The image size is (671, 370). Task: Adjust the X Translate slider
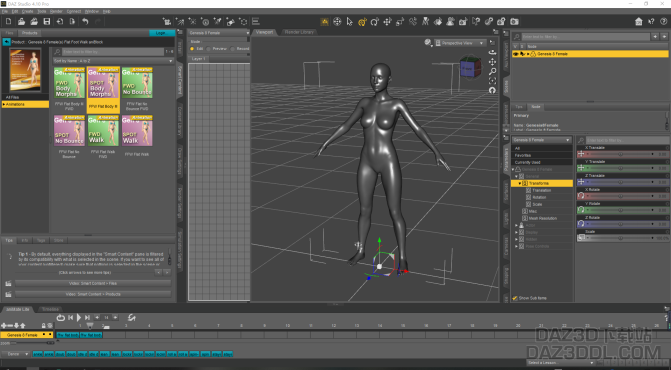[620, 154]
